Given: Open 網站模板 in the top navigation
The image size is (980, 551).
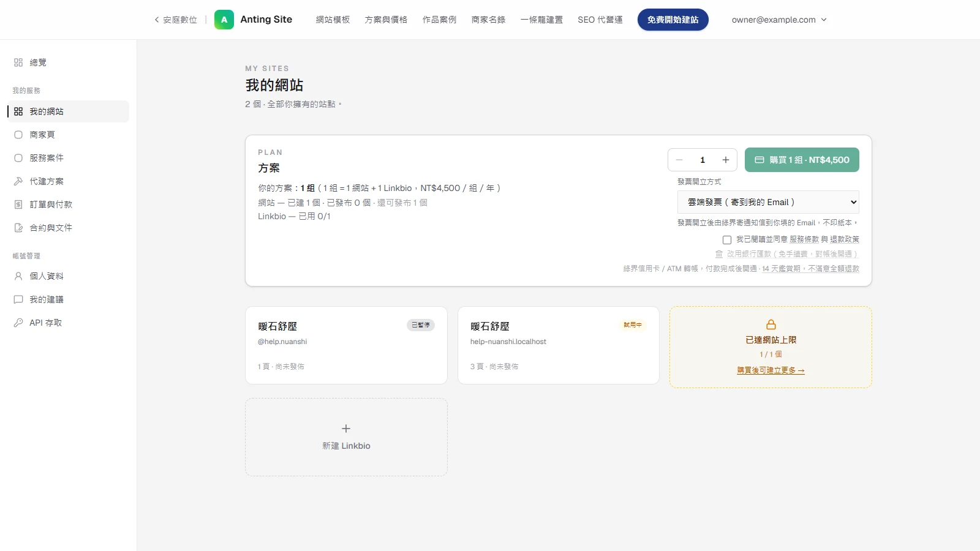Looking at the screenshot, I should click(x=333, y=20).
